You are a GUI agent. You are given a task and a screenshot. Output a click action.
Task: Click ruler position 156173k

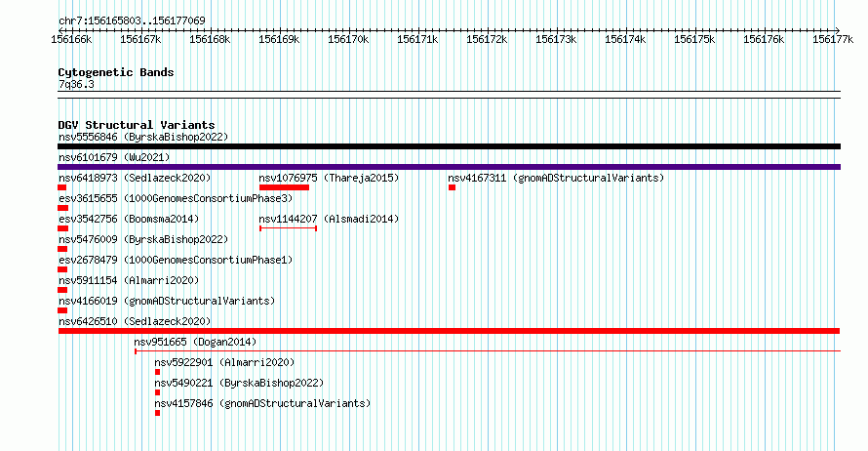pyautogui.click(x=556, y=39)
